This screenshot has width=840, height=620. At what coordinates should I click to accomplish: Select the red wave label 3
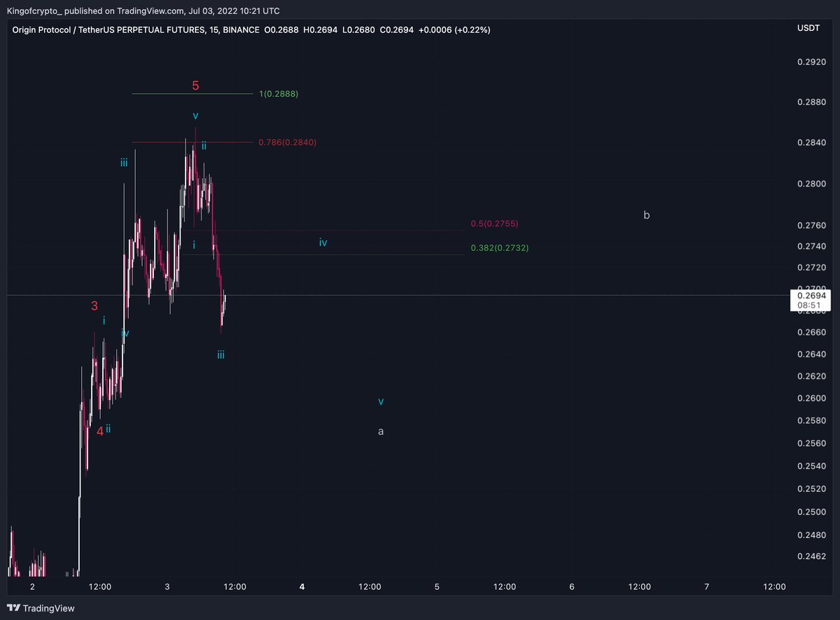[94, 305]
